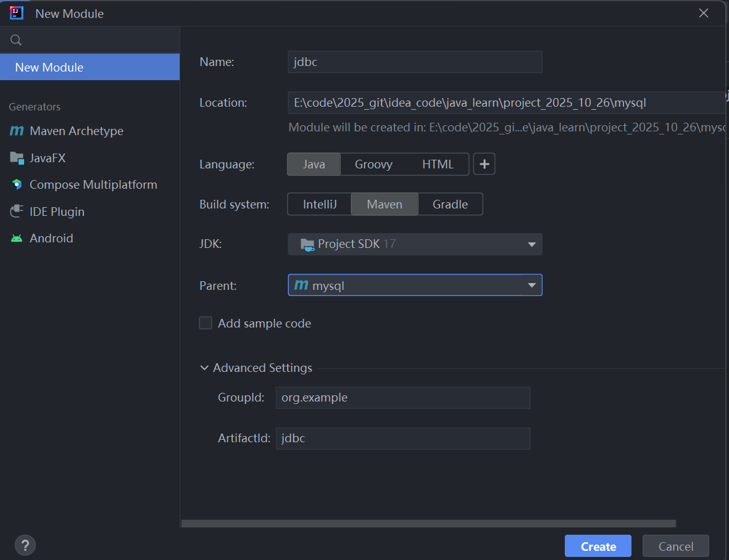Click the IDE Plugin plug icon
The height and width of the screenshot is (560, 729).
click(17, 212)
